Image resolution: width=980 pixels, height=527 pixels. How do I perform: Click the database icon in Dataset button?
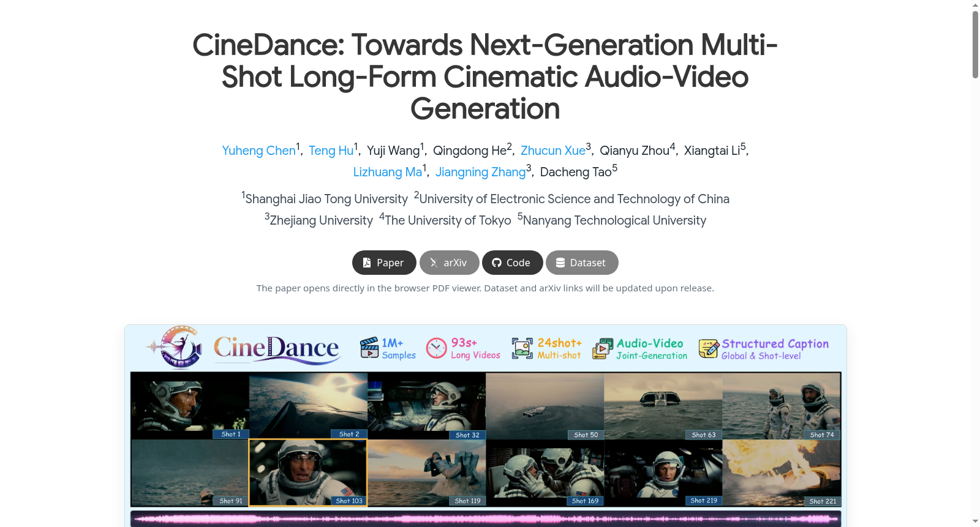click(x=560, y=263)
